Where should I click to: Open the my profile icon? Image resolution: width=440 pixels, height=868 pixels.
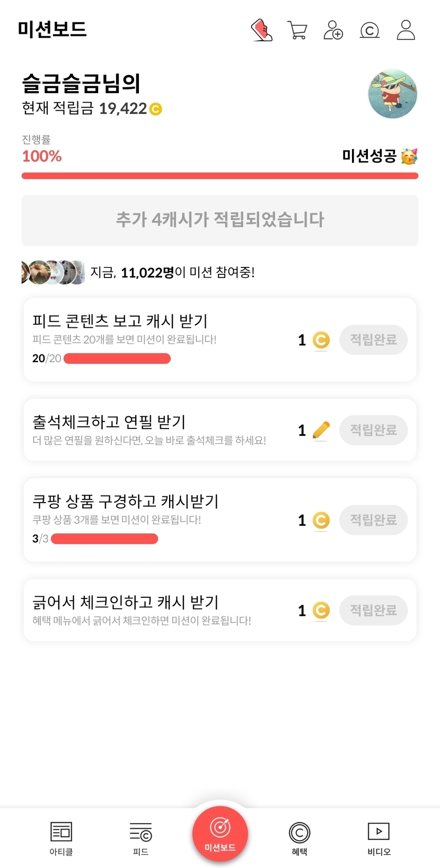406,30
